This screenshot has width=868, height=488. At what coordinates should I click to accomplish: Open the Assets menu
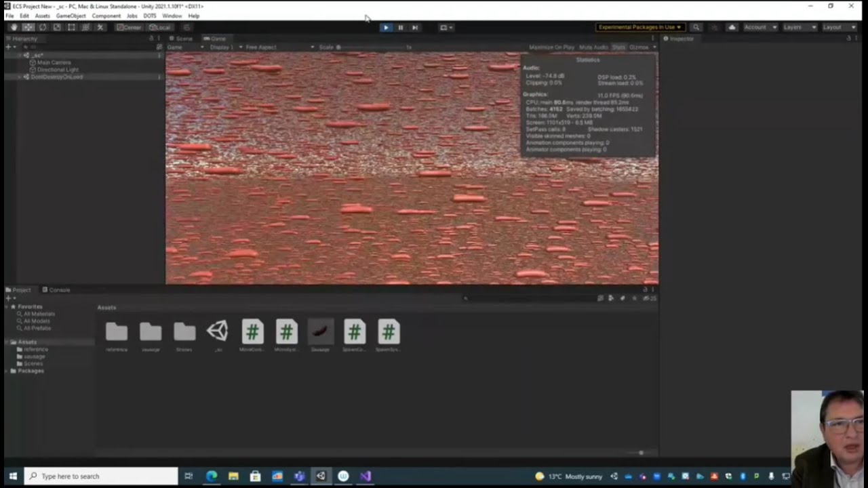pyautogui.click(x=42, y=16)
